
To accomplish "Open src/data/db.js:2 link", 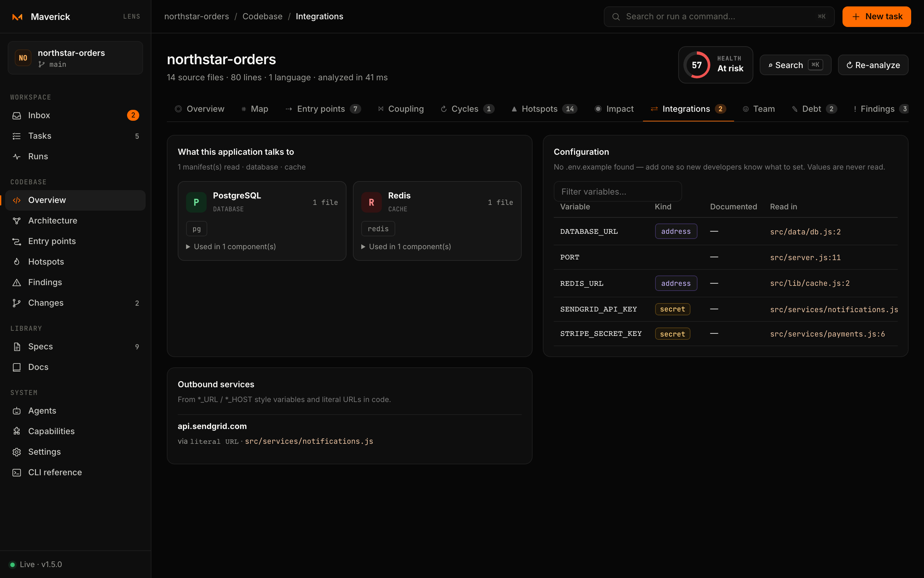I will pyautogui.click(x=805, y=232).
